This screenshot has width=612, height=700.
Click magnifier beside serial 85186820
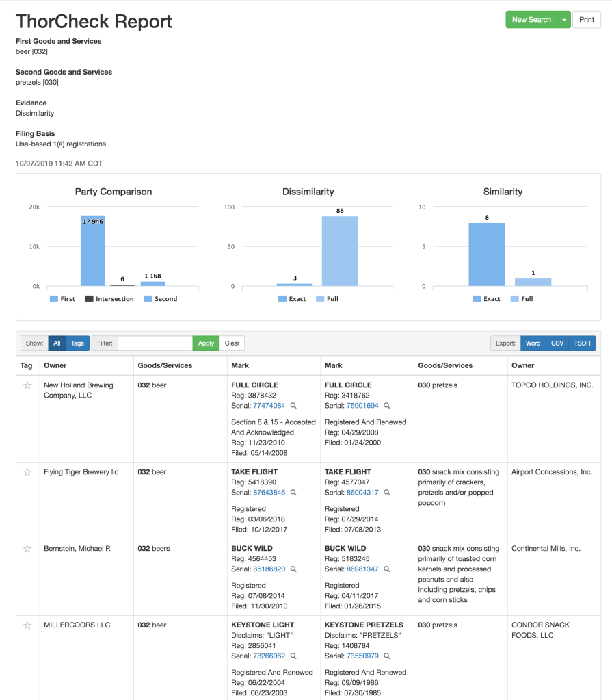293,569
